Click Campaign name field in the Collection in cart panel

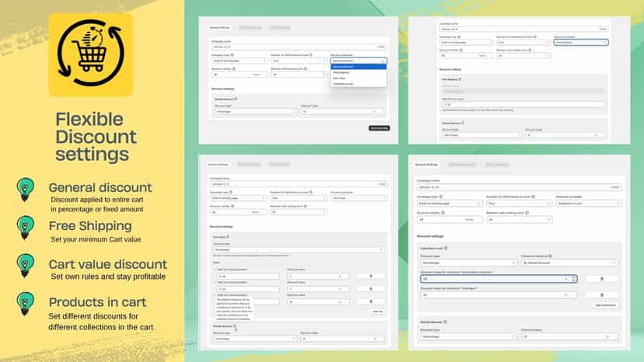(519, 187)
